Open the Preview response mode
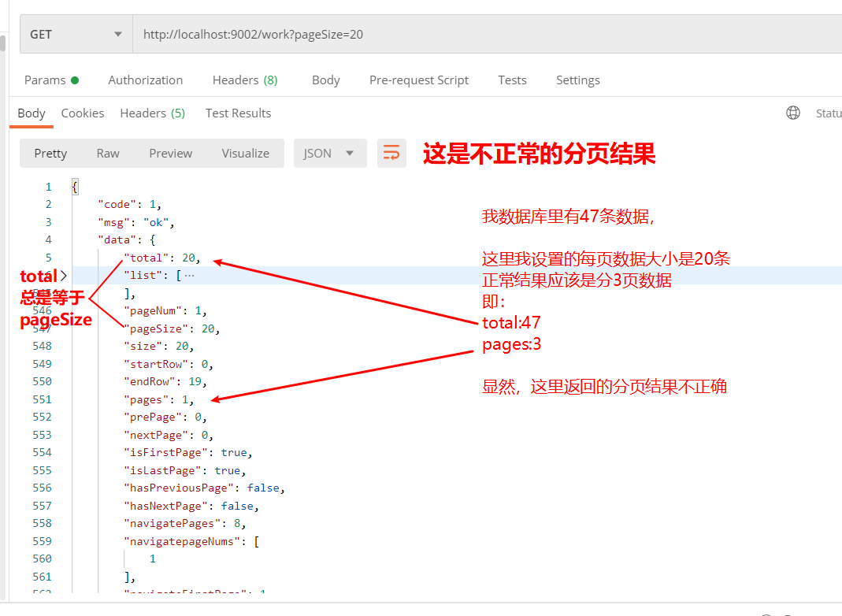842x616 pixels. pyautogui.click(x=170, y=153)
